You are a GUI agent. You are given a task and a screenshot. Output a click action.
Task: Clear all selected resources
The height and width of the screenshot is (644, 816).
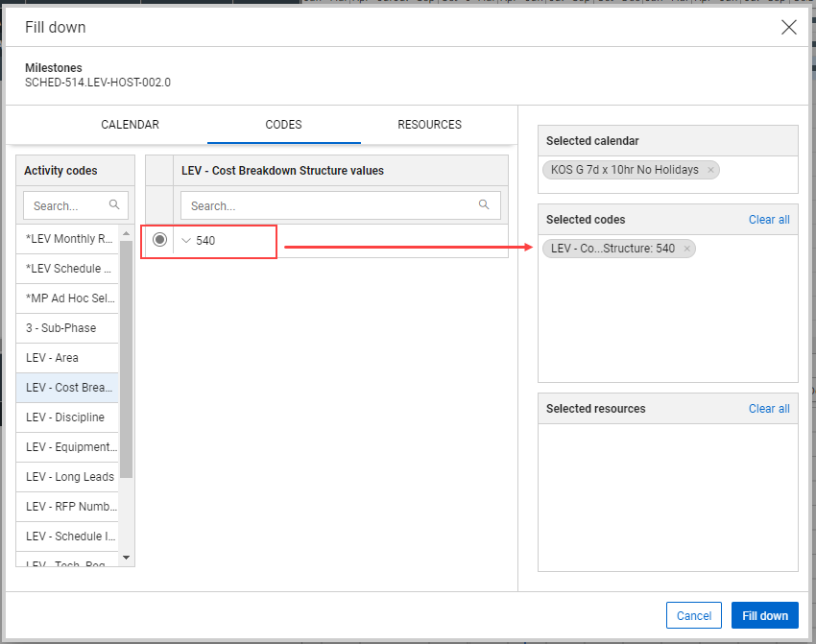click(769, 409)
